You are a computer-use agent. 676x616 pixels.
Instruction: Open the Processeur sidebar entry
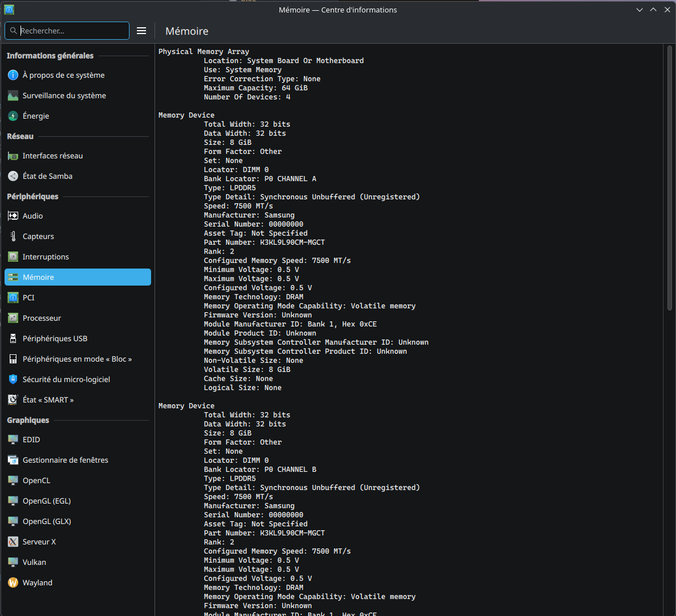point(78,319)
